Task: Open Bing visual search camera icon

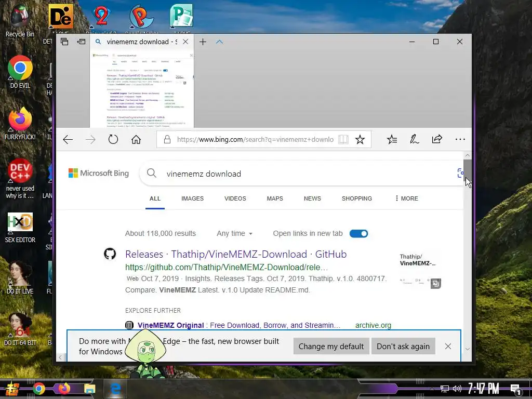Action: pyautogui.click(x=460, y=174)
